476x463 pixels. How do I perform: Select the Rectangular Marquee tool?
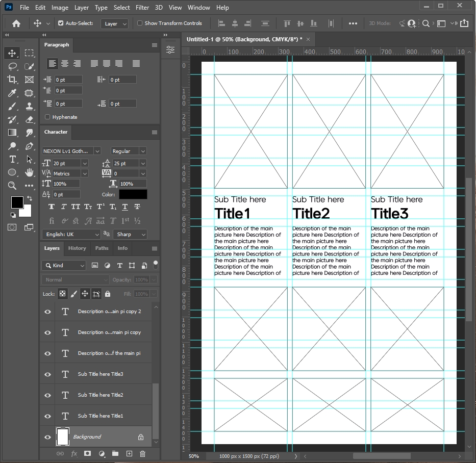click(29, 53)
